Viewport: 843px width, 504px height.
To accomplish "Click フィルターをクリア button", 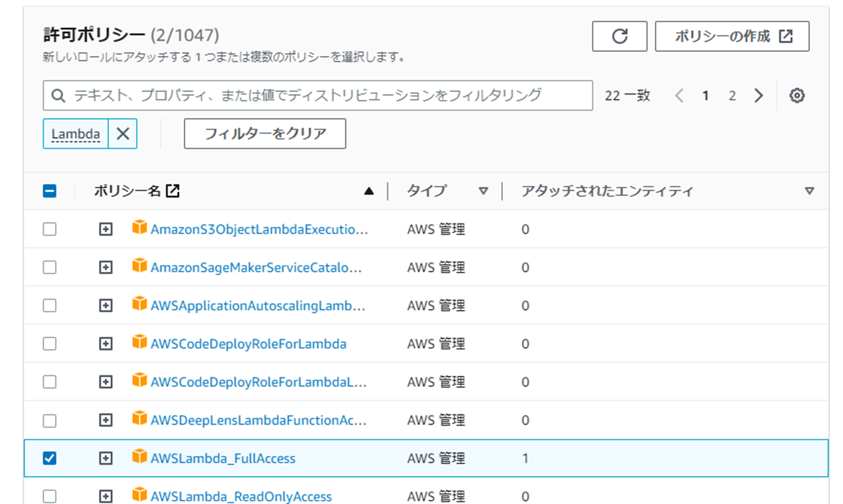I will coord(265,134).
